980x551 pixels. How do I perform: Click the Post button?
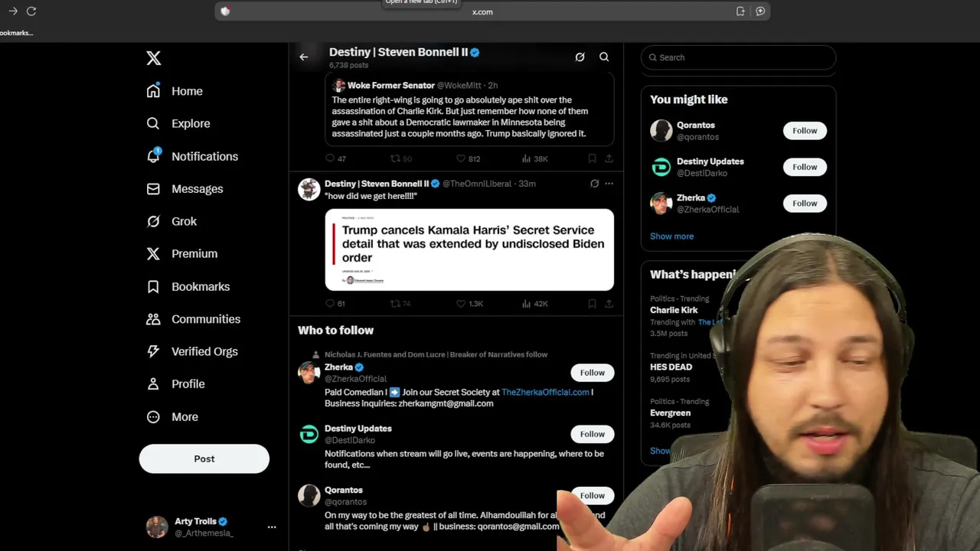coord(204,458)
